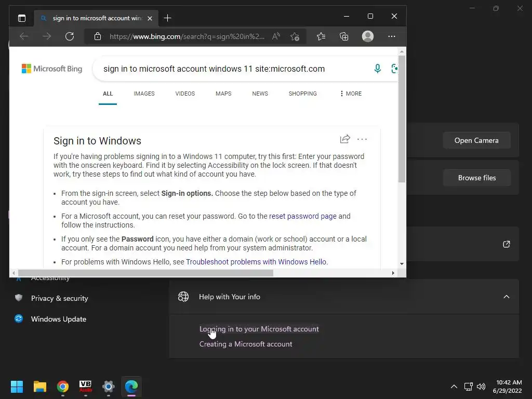Refresh the Bing page in Edge
532x399 pixels.
click(x=70, y=36)
